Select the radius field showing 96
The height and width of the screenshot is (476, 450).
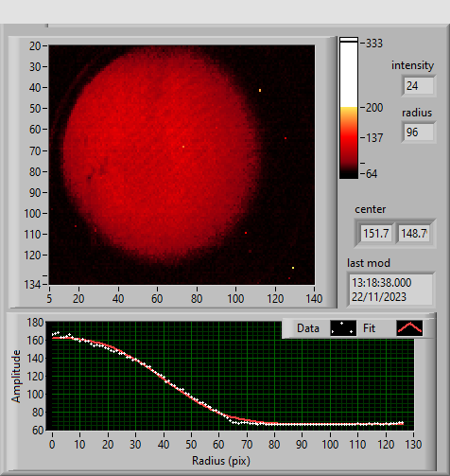[x=419, y=132]
